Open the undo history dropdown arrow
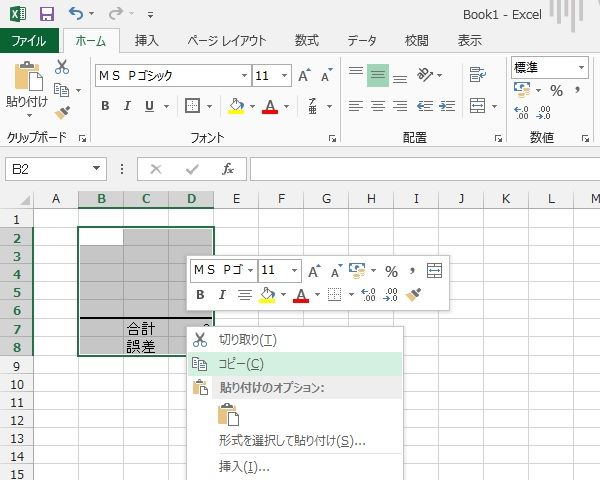Image resolution: width=600 pixels, height=480 pixels. [x=91, y=14]
